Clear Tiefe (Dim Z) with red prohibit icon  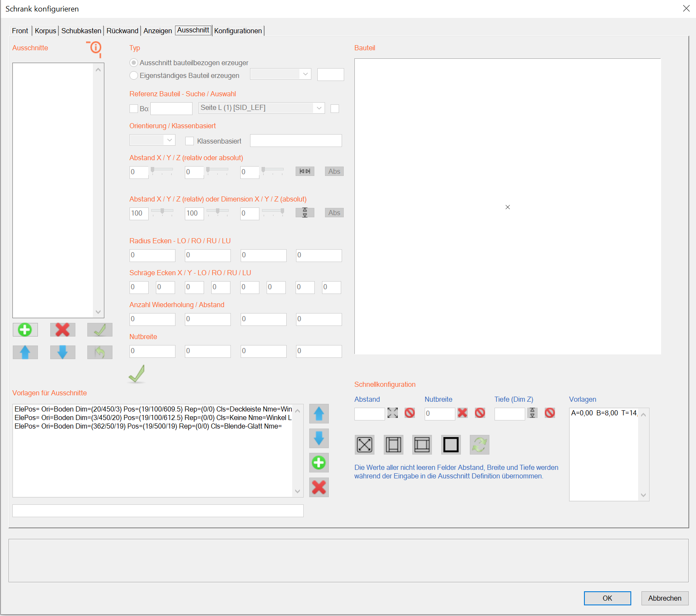pos(549,413)
